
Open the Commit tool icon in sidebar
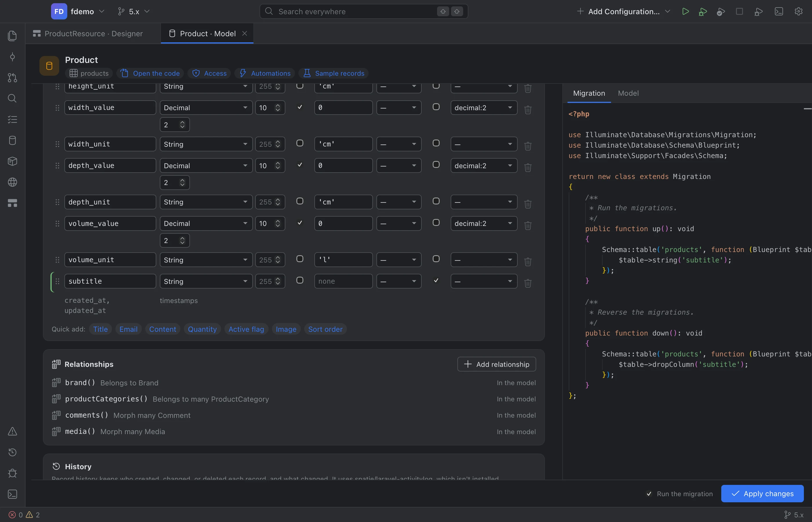12,57
